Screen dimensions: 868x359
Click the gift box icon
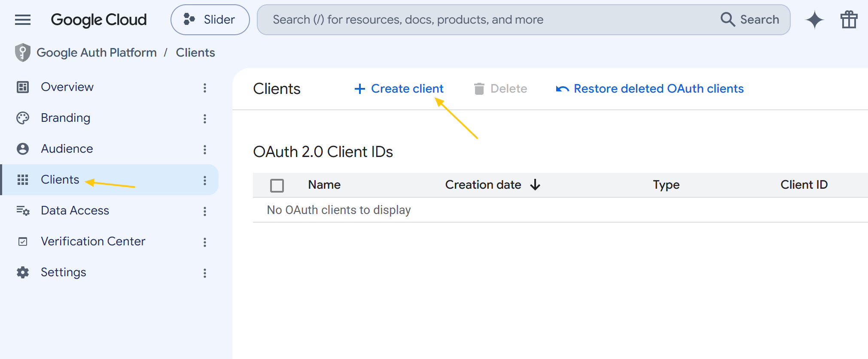pos(849,20)
